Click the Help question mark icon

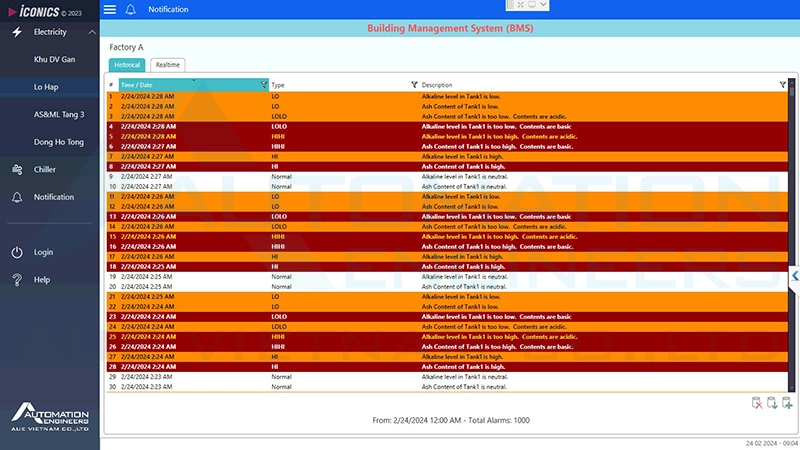coord(17,279)
